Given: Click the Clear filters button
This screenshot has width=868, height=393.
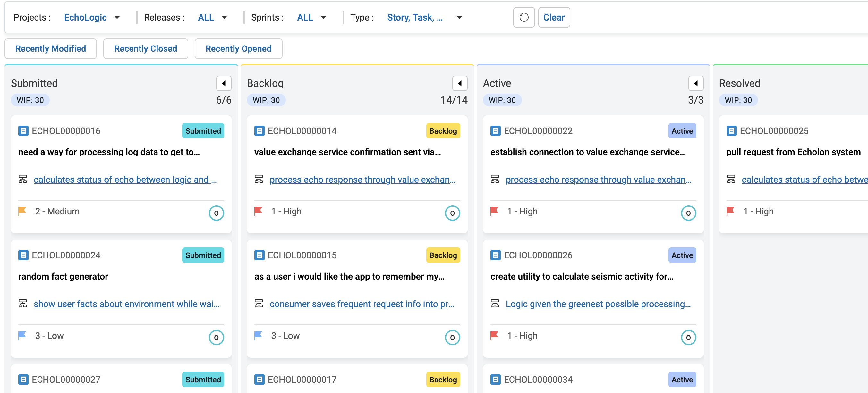Looking at the screenshot, I should (x=554, y=17).
